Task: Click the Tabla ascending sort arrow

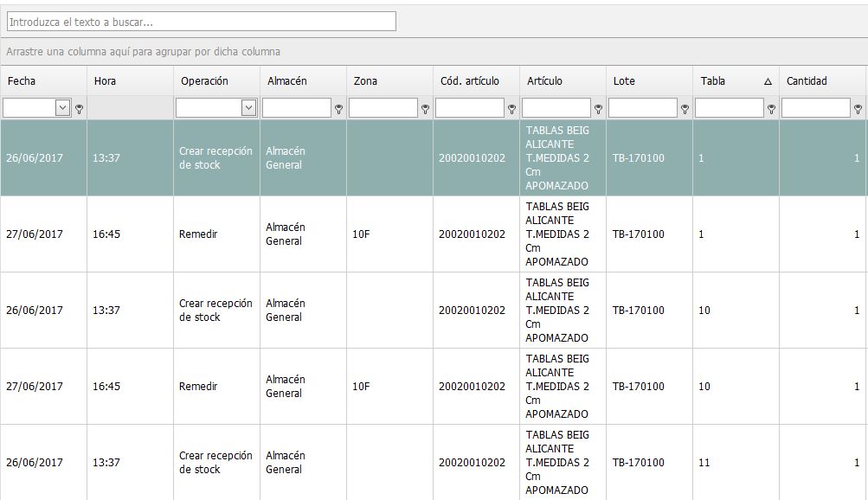Action: [x=768, y=81]
